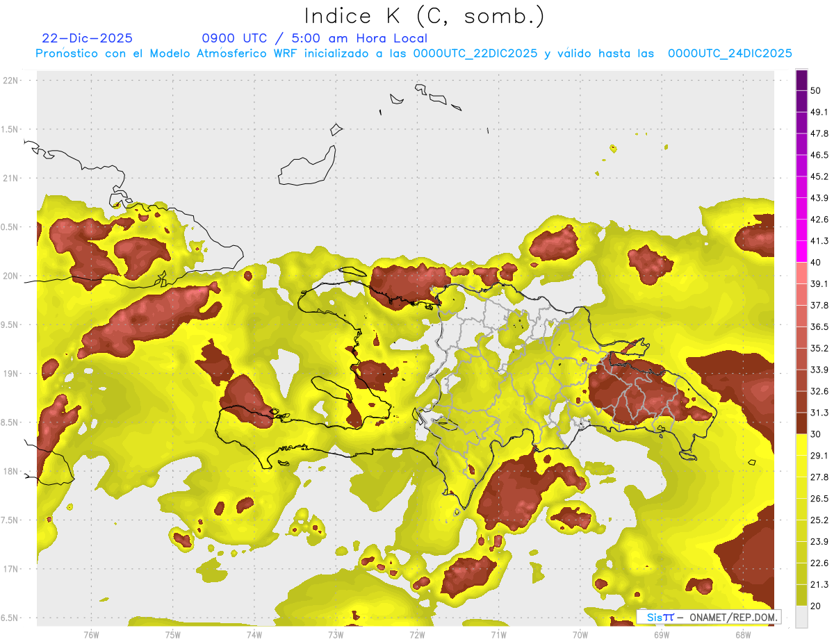Screen dimensions: 834x644
Task: Click the '20N' latitude label
Action: [x=11, y=276]
